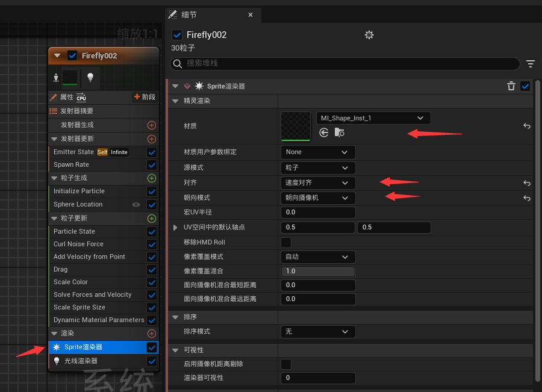Adjust the 像素覆盖混合 value field
Screen dimensions: 542x392
(x=317, y=271)
